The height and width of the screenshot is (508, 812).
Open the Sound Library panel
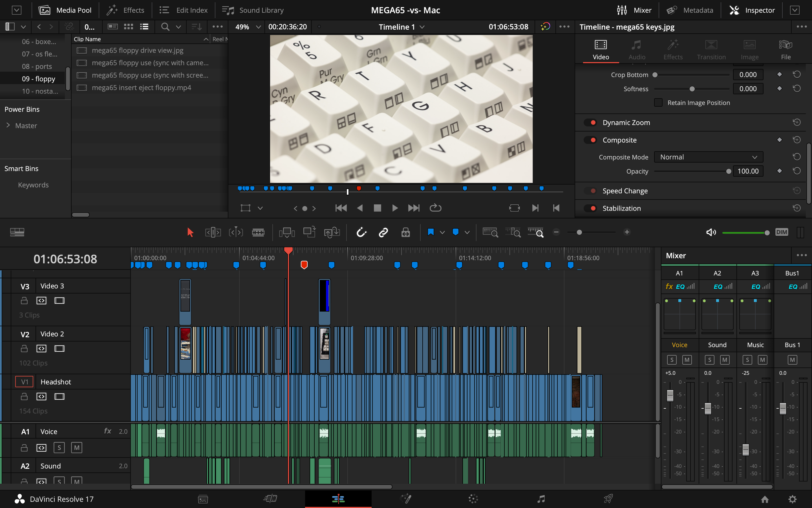coord(253,10)
